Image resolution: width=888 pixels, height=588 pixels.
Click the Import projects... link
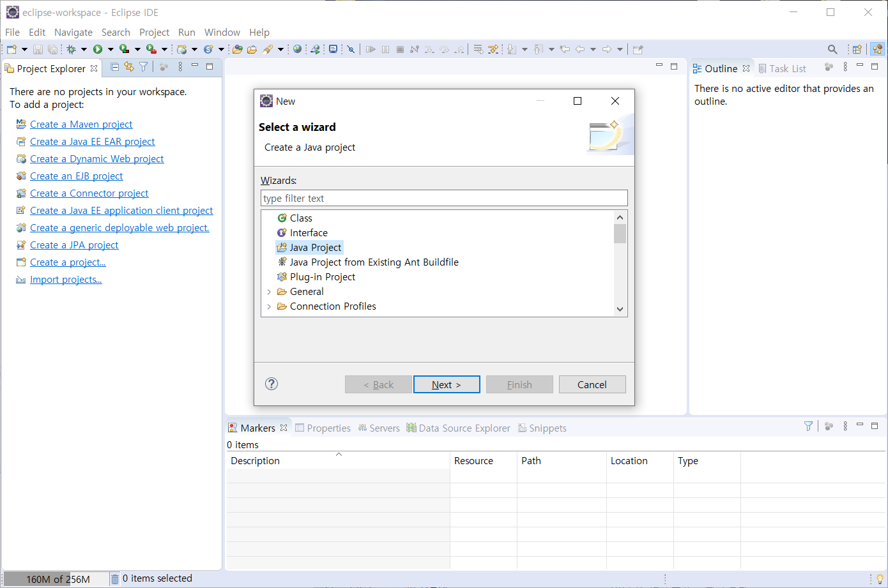pyautogui.click(x=66, y=280)
